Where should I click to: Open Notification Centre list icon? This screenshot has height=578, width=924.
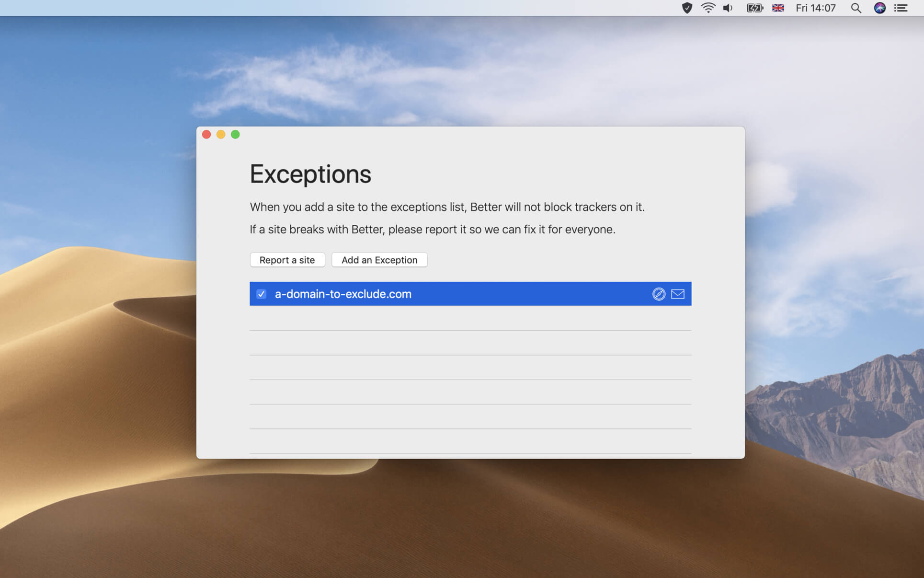[x=901, y=8]
